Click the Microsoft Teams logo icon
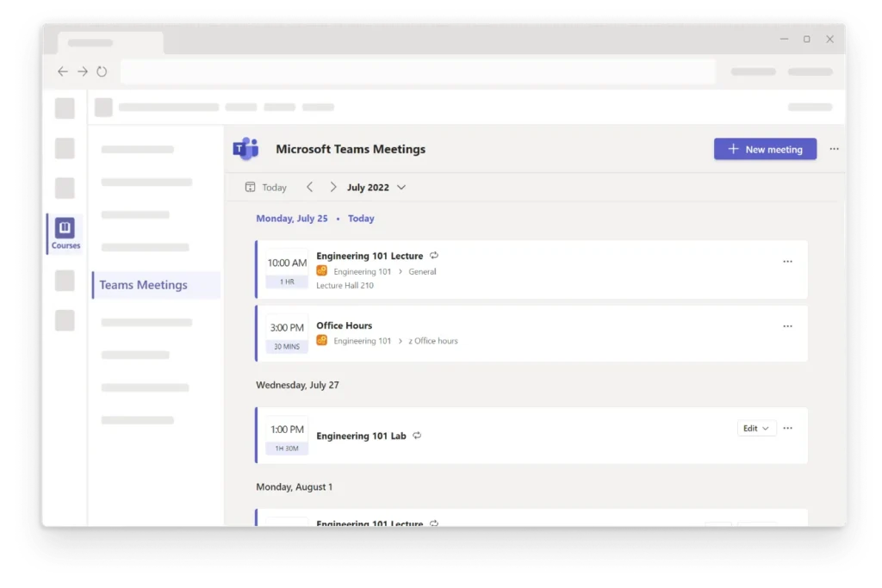Image resolution: width=882 pixels, height=588 pixels. (246, 148)
